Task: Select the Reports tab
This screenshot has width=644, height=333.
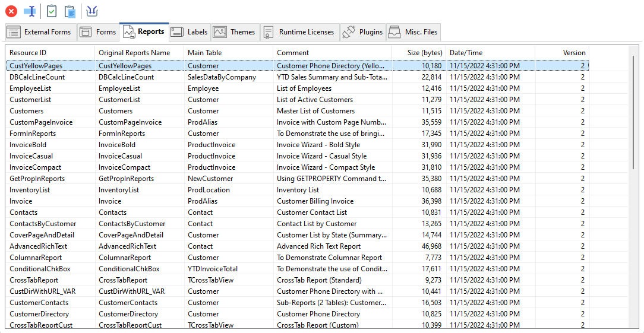Action: 144,31
